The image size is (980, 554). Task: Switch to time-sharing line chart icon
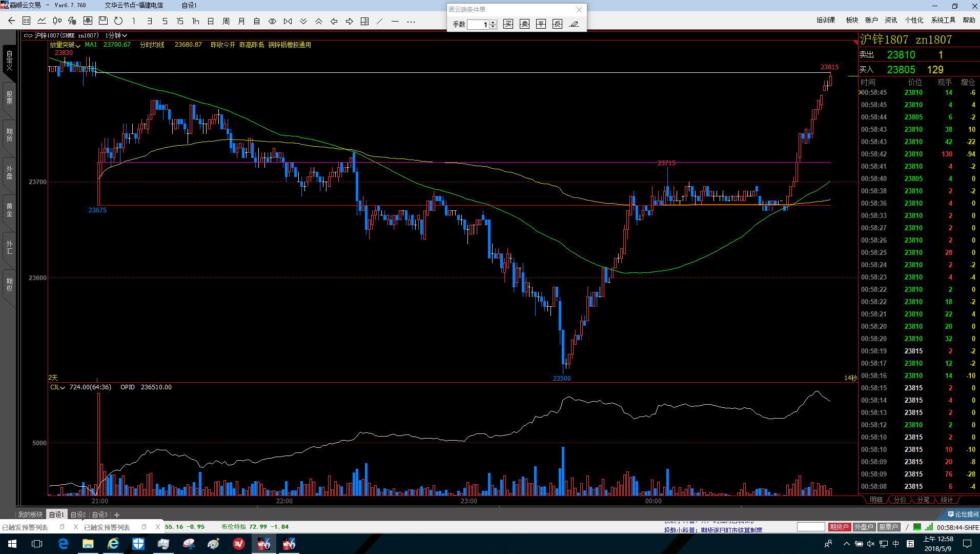click(x=42, y=21)
